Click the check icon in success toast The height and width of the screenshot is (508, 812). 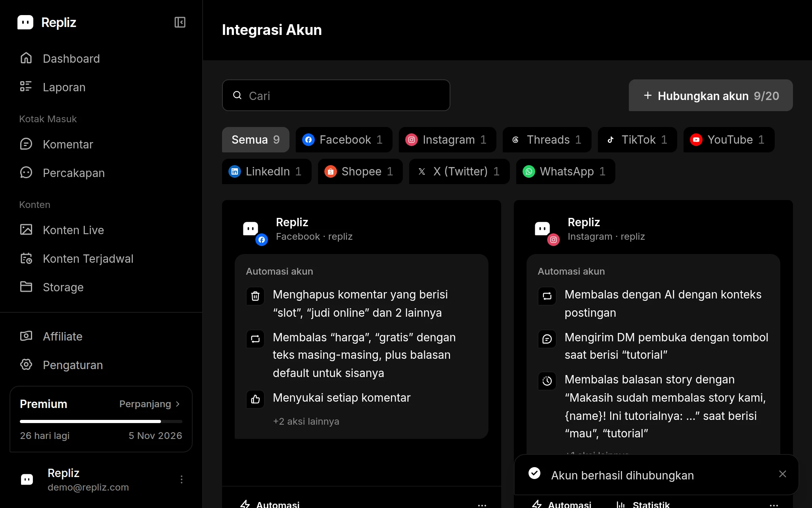[x=534, y=473]
